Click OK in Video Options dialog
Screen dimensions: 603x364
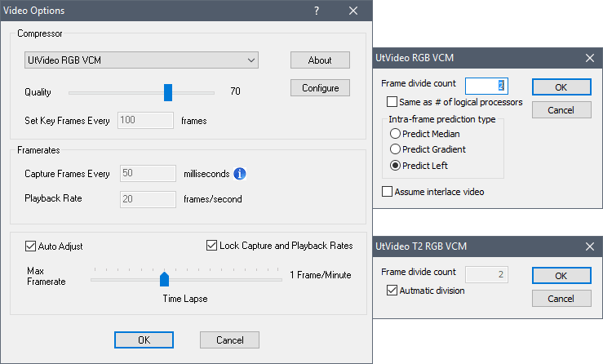(x=144, y=340)
